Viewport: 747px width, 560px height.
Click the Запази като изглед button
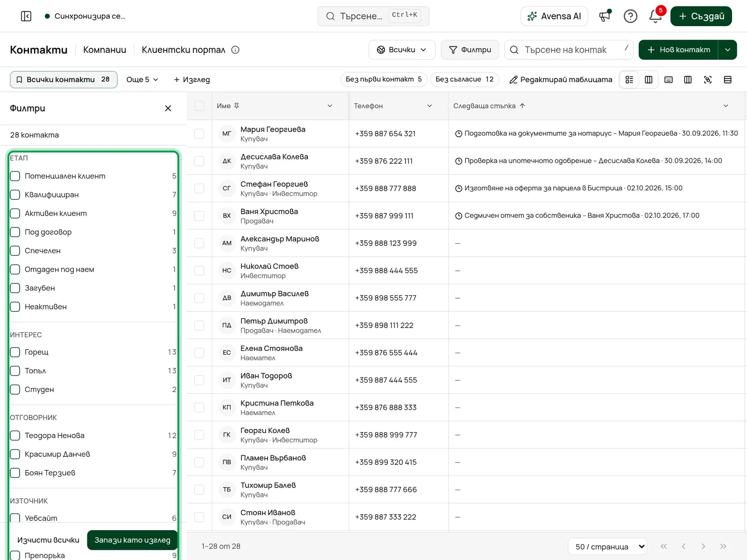(133, 540)
